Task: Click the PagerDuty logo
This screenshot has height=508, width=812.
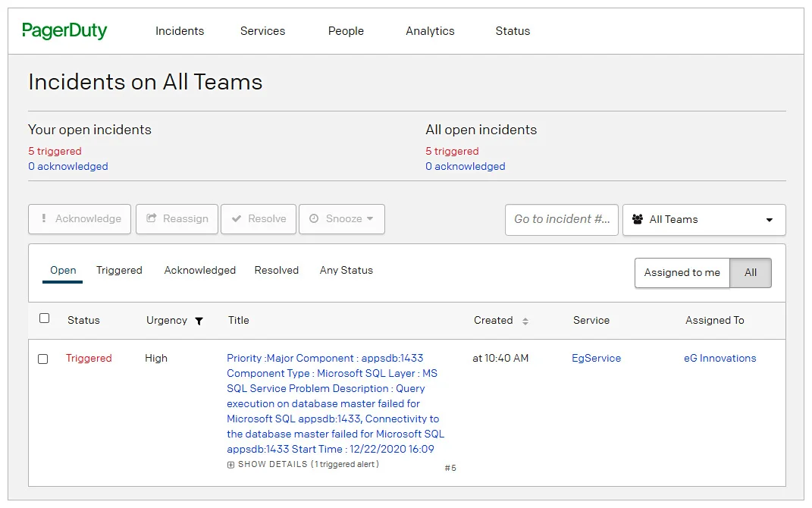Action: click(64, 31)
